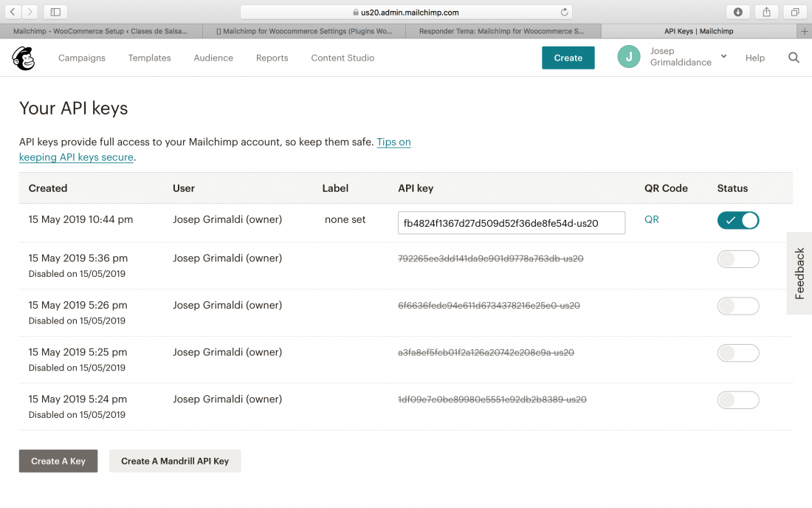Image resolution: width=812 pixels, height=508 pixels.
Task: Open the QR code link
Action: pos(652,219)
